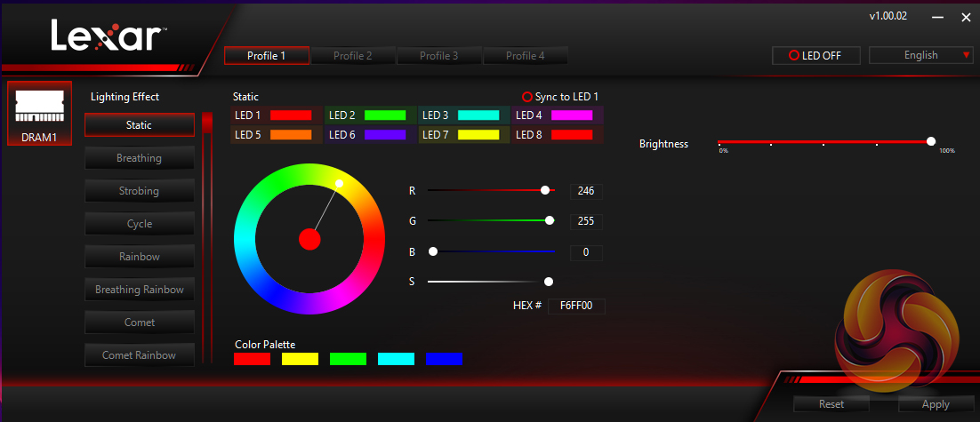Click the HEX field showing F6FF00
This screenshot has width=980, height=422.
[576, 306]
